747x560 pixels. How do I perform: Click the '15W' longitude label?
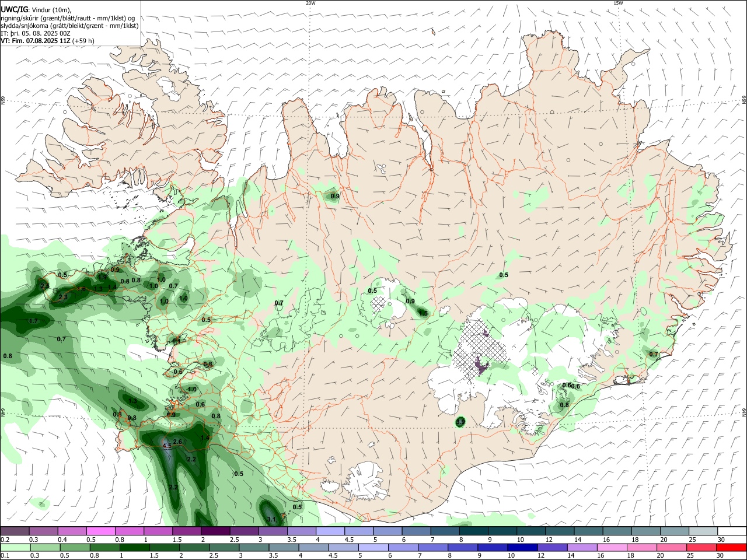[618, 3]
